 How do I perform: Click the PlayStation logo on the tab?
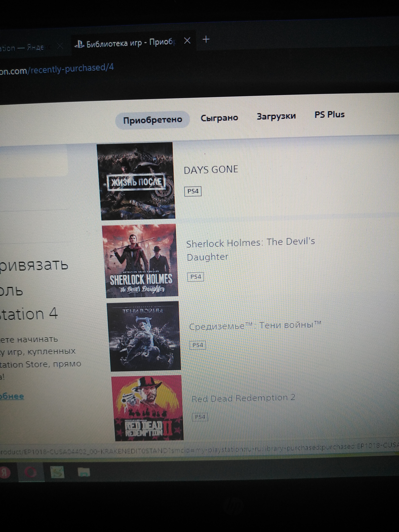(80, 44)
